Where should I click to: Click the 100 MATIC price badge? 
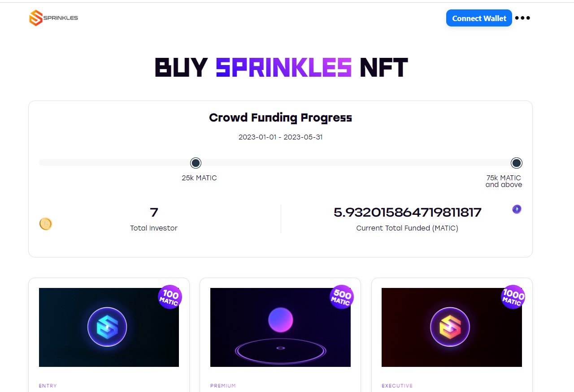(170, 297)
